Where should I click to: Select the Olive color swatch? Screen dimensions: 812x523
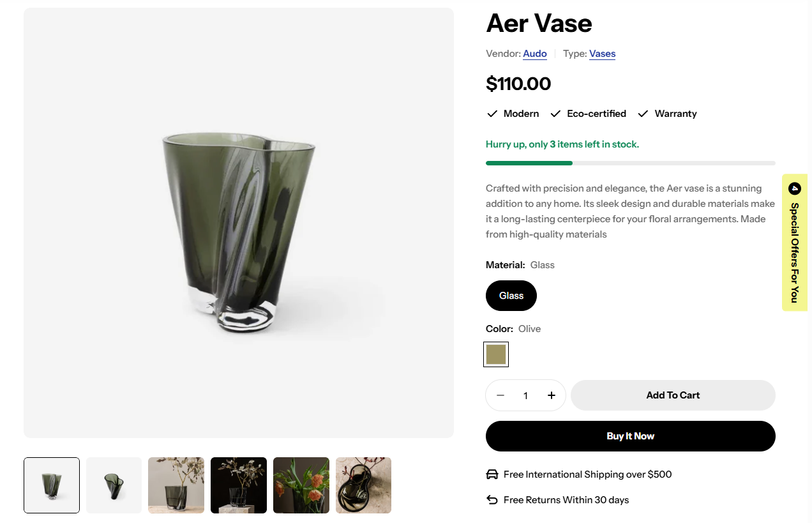[496, 354]
